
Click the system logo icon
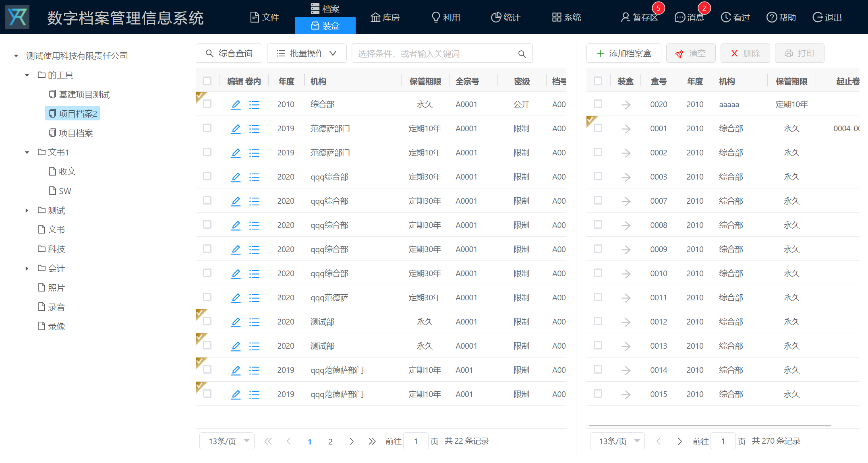[17, 17]
